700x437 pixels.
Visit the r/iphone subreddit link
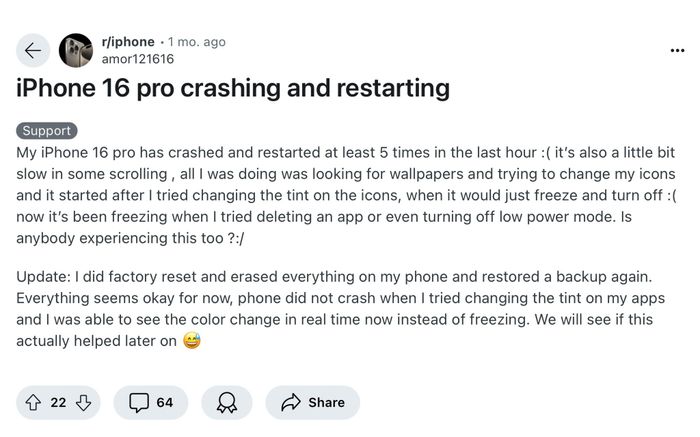point(128,42)
